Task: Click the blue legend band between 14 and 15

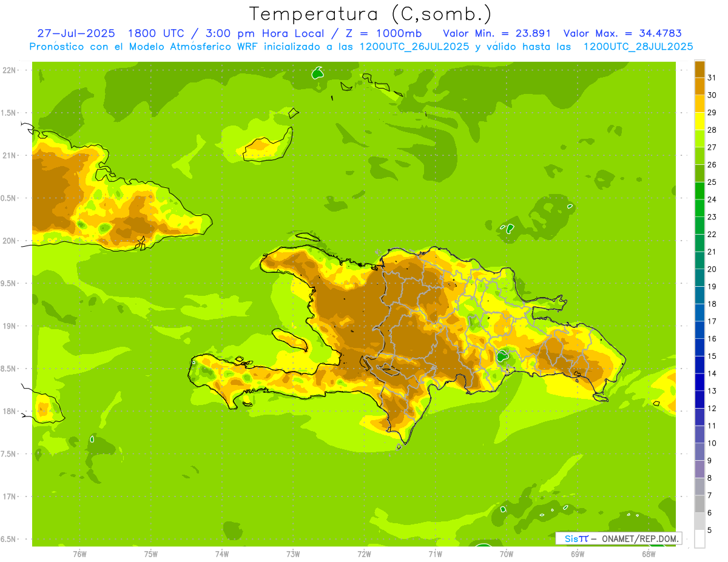Action: (x=699, y=365)
